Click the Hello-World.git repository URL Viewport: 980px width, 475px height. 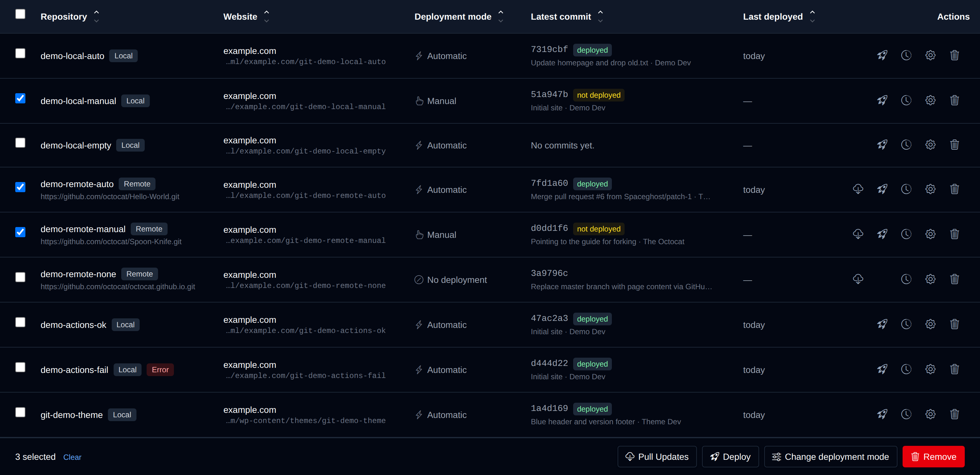click(110, 197)
